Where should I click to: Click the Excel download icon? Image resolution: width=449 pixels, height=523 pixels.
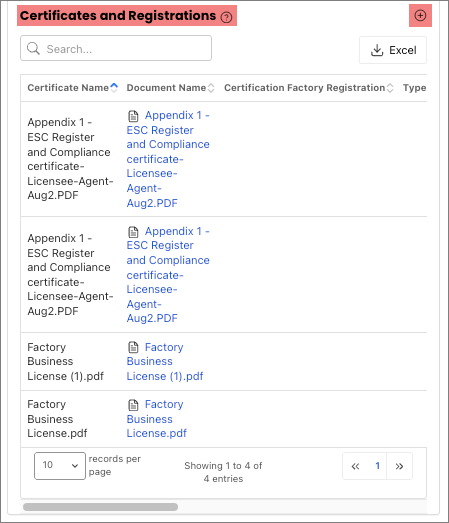377,50
